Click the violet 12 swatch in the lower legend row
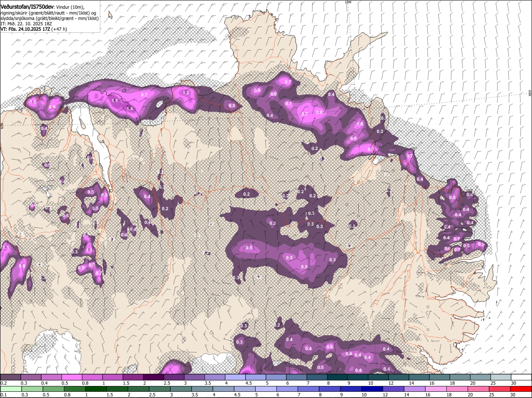532x398 pixels. 394,389
